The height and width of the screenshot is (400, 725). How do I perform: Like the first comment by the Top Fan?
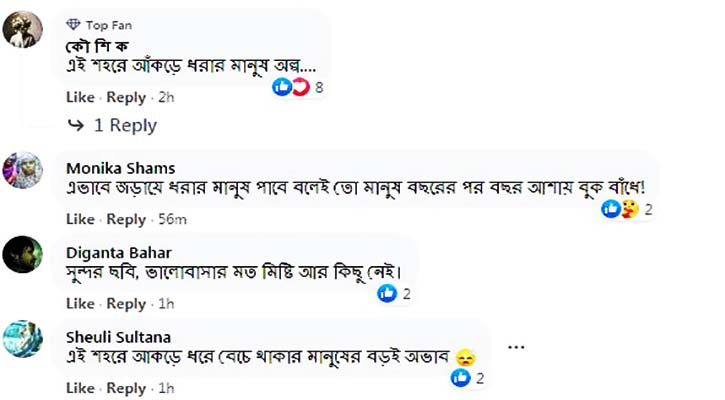coord(80,97)
